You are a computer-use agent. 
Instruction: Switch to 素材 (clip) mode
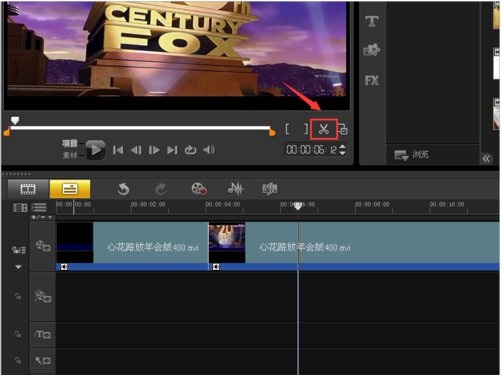(70, 155)
